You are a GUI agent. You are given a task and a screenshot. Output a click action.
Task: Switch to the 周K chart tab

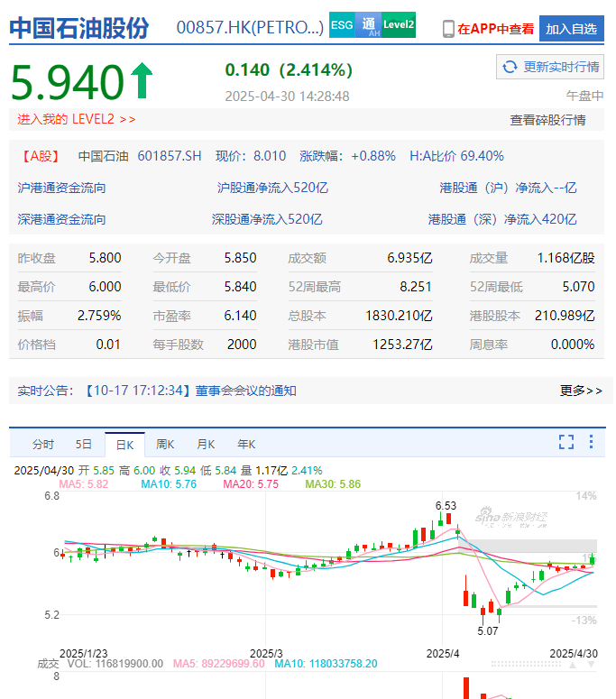coord(165,445)
